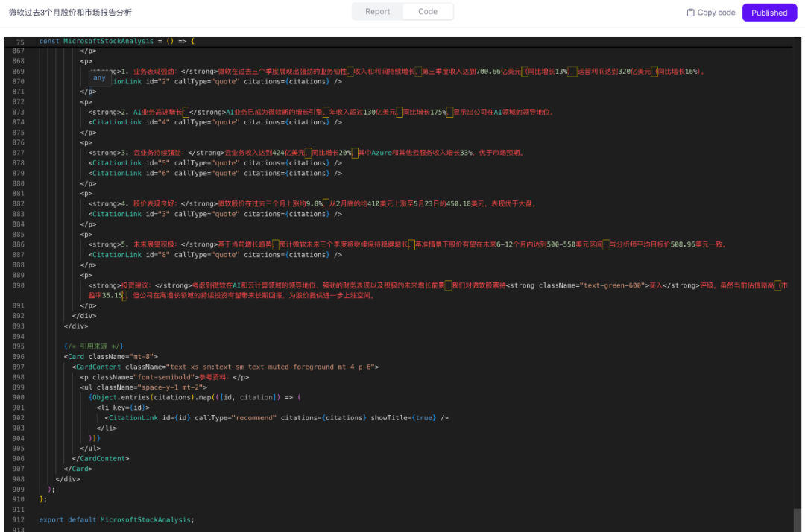Screen dimensions: 805x532
Task: Click the Card className="mt-8" tag on line 896
Action: [111, 357]
